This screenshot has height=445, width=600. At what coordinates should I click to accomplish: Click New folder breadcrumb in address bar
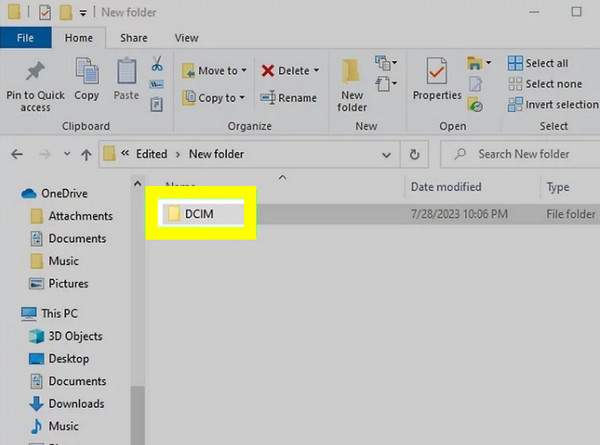216,154
